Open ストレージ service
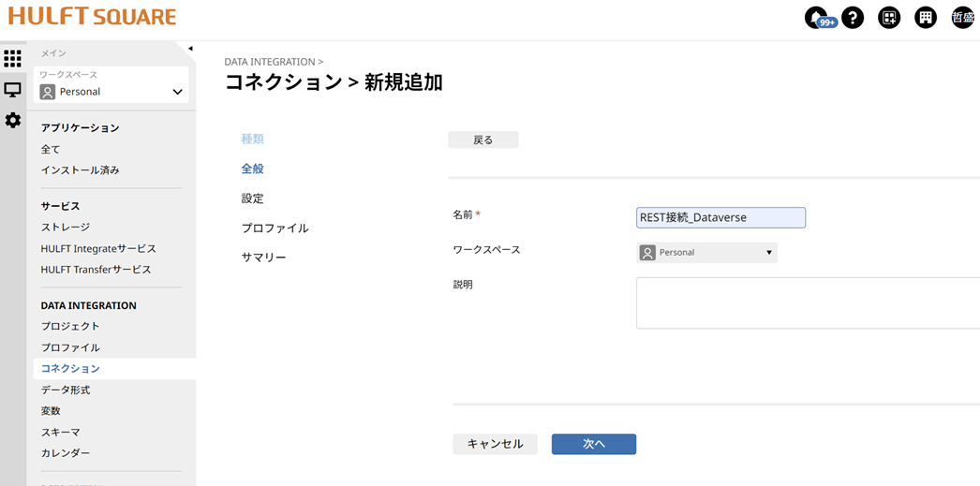980x486 pixels. 66,227
